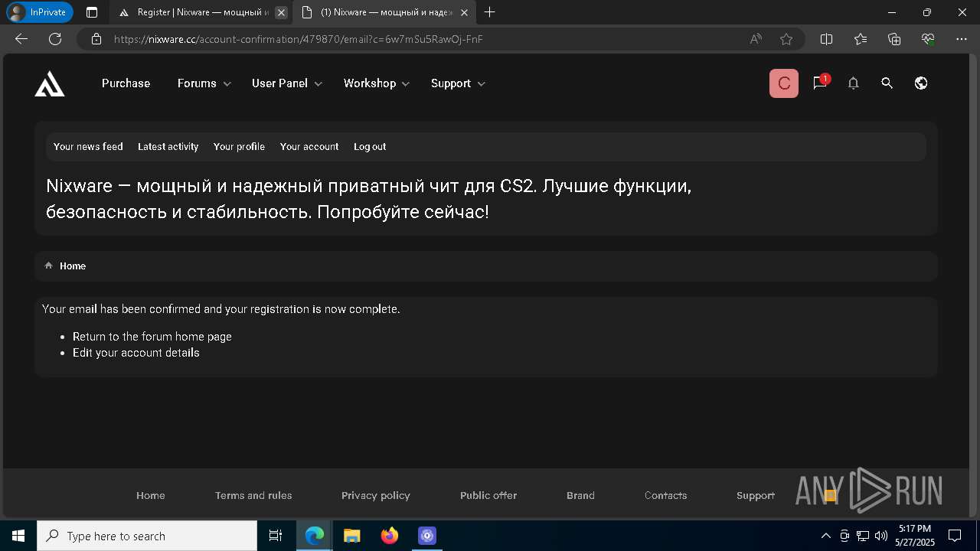Open Privacy policy footer link
This screenshot has width=980, height=551.
tap(376, 496)
